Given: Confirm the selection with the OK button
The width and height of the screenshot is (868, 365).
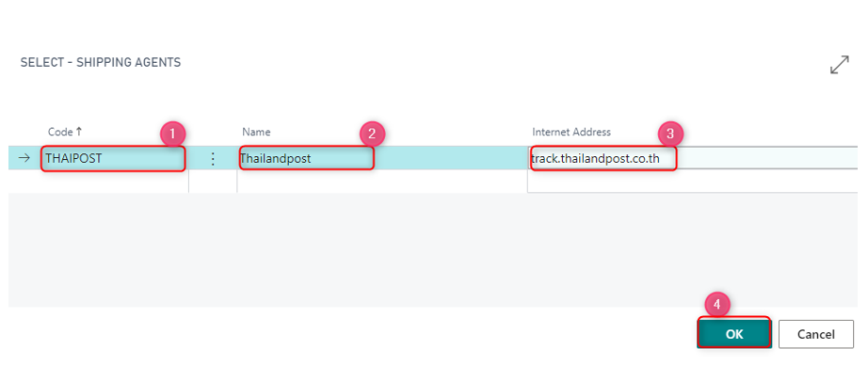Looking at the screenshot, I should [x=734, y=334].
